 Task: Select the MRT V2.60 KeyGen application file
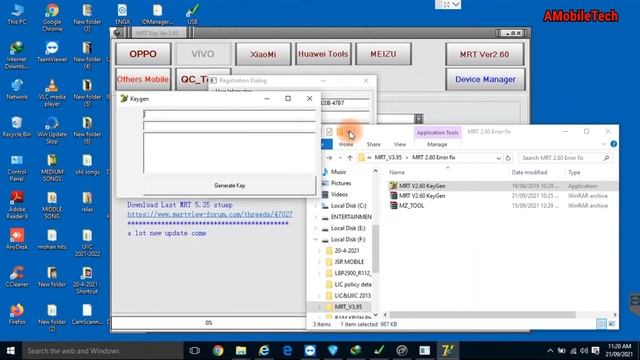422,186
